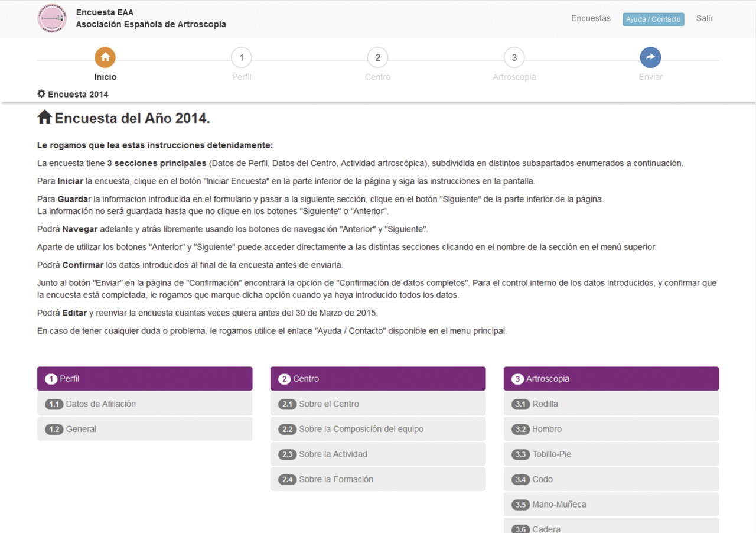756x533 pixels.
Task: Click the Asociación Española de Artroscopia logo
Action: (52, 19)
